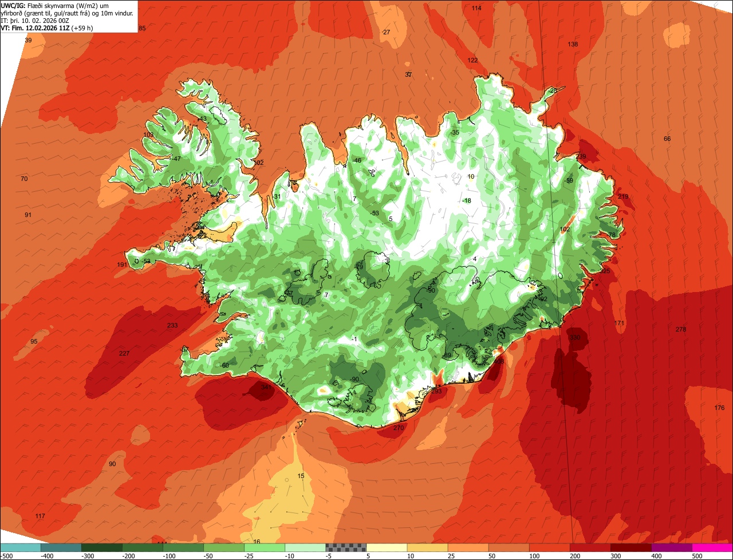Click the '239' value off the northeast coast
Screen dimensions: 733x560
[x=581, y=156]
